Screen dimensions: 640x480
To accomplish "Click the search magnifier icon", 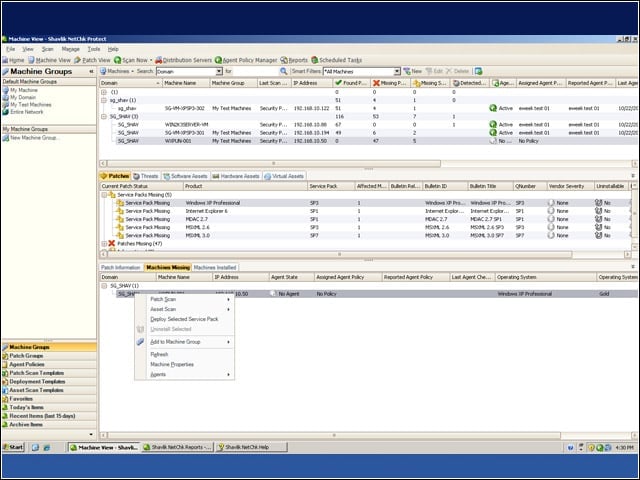I will 283,71.
